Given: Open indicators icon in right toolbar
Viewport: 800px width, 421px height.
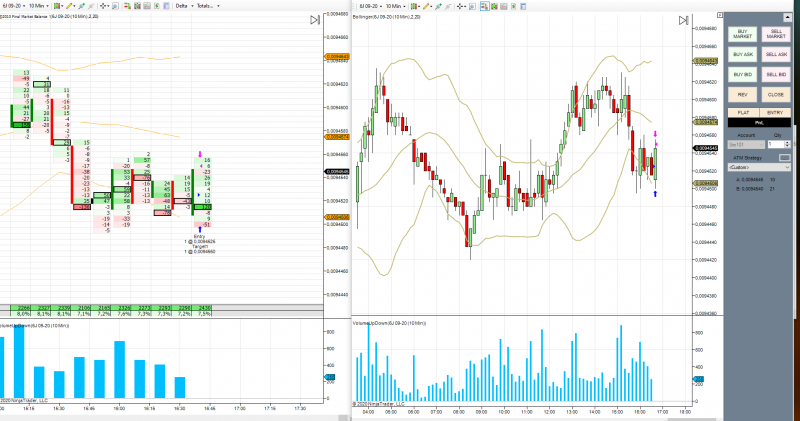Looking at the screenshot, I should (x=504, y=6).
